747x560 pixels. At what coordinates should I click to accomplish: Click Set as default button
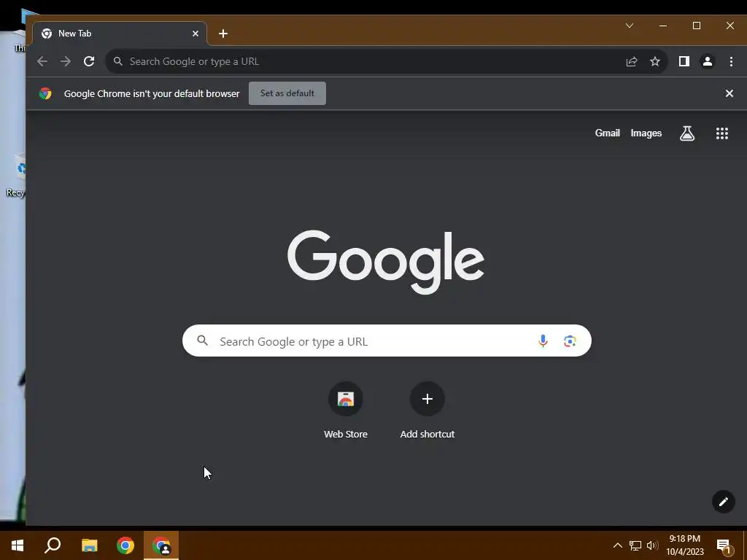(287, 93)
